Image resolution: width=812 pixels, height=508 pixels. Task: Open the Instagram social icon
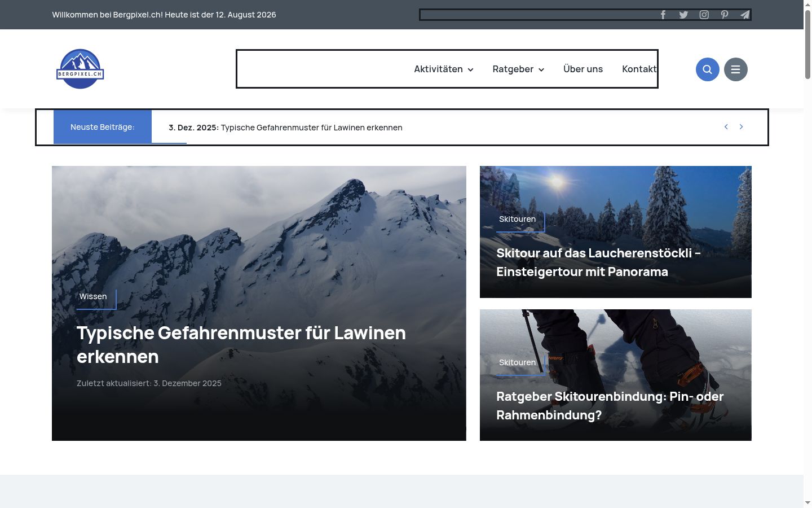pos(704,15)
